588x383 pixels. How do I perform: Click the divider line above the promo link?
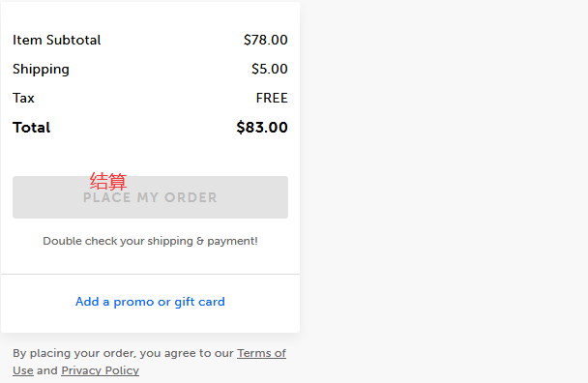(x=150, y=275)
